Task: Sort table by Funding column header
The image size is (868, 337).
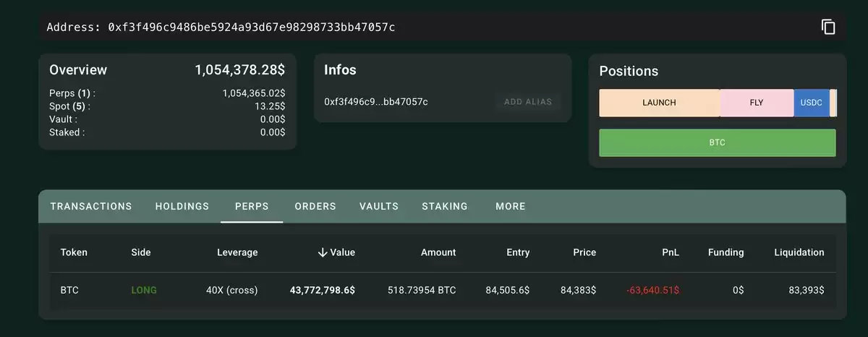Action: coord(726,252)
